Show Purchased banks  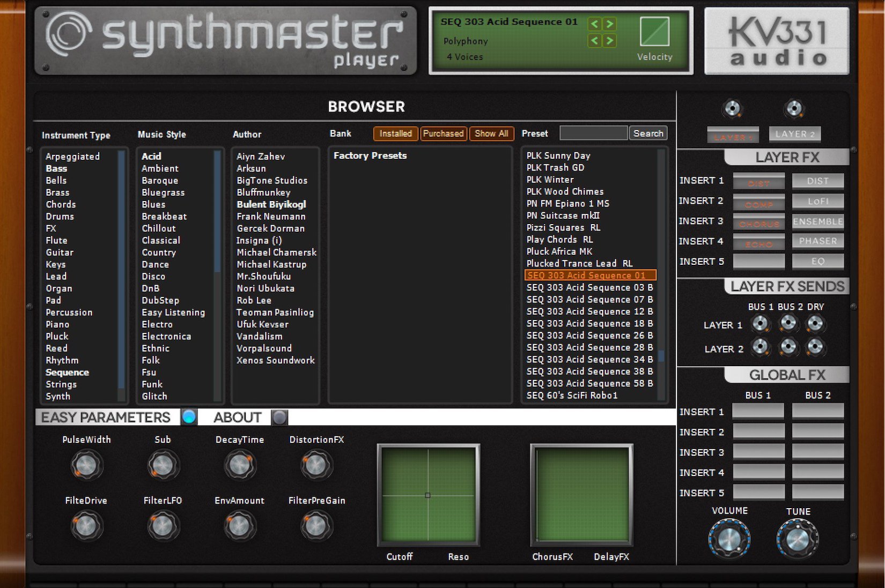pos(443,133)
